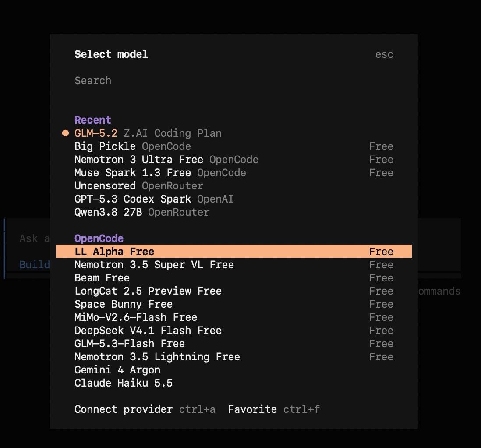Pick Qwen3.8 27B OpenRouter model

coord(234,213)
